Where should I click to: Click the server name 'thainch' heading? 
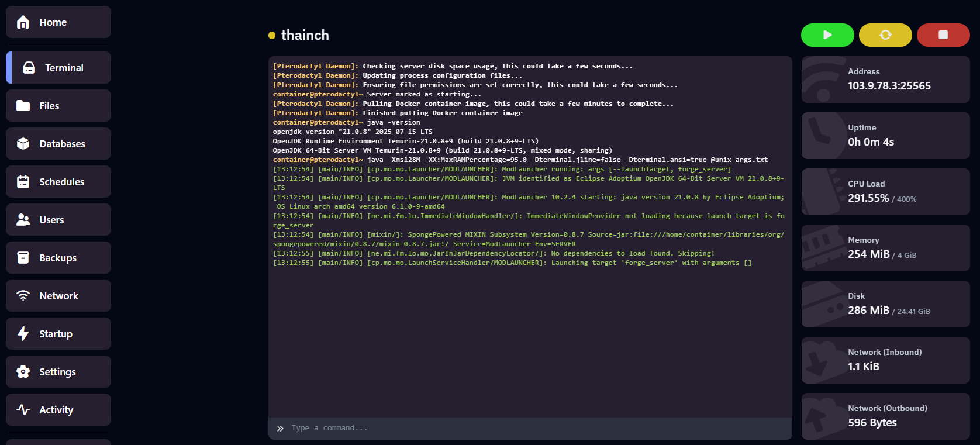pyautogui.click(x=305, y=35)
